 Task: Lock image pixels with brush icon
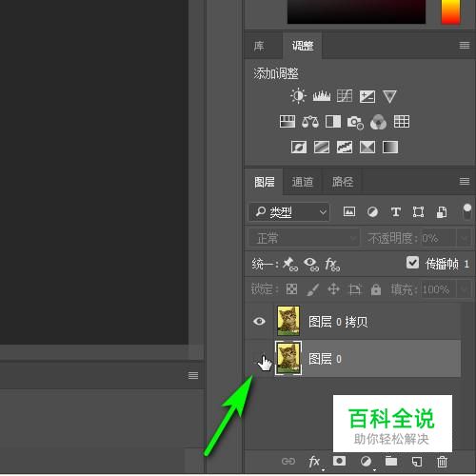pos(312,289)
